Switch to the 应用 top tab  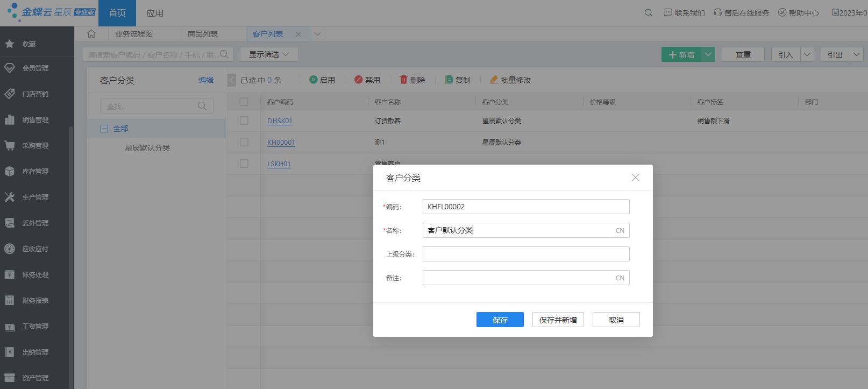coord(155,13)
